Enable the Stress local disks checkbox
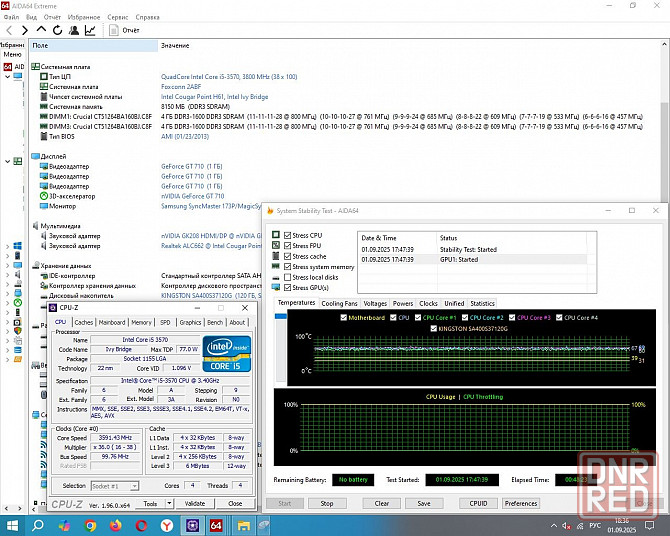 [x=288, y=277]
